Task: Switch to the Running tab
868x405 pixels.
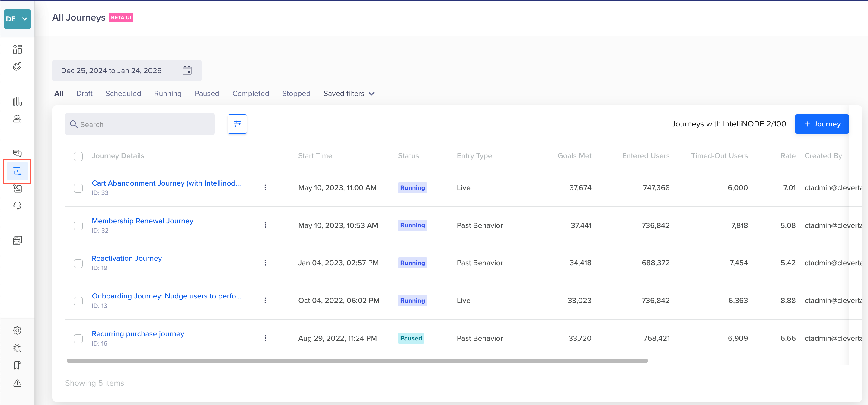Action: 168,93
